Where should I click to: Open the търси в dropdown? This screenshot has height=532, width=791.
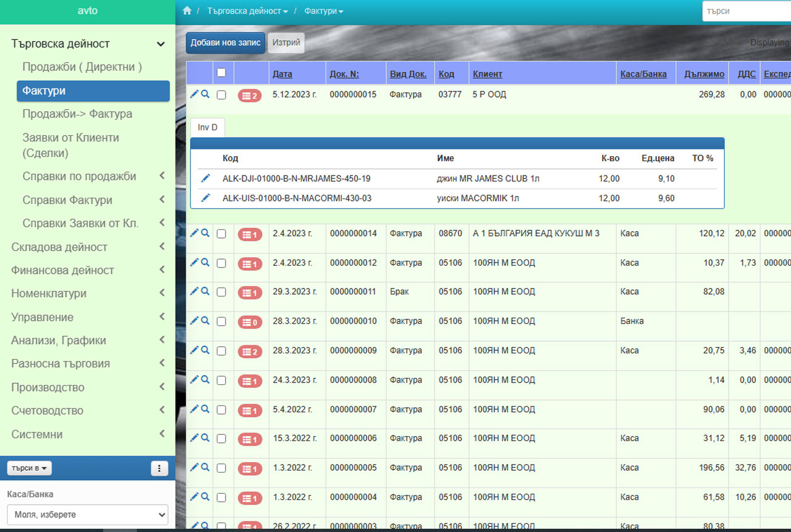[30, 468]
